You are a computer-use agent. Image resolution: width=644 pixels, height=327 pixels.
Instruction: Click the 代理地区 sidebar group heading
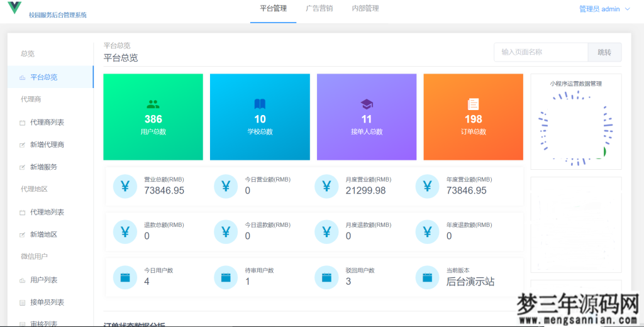(x=34, y=189)
